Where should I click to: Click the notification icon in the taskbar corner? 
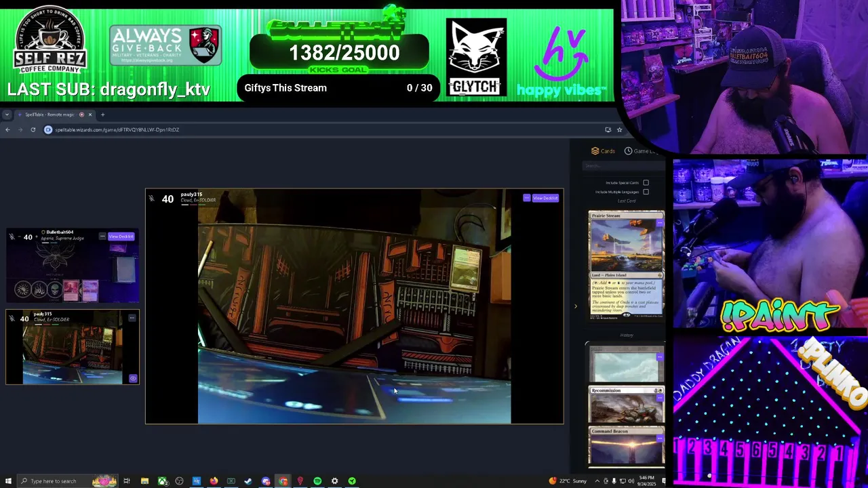coord(664,481)
